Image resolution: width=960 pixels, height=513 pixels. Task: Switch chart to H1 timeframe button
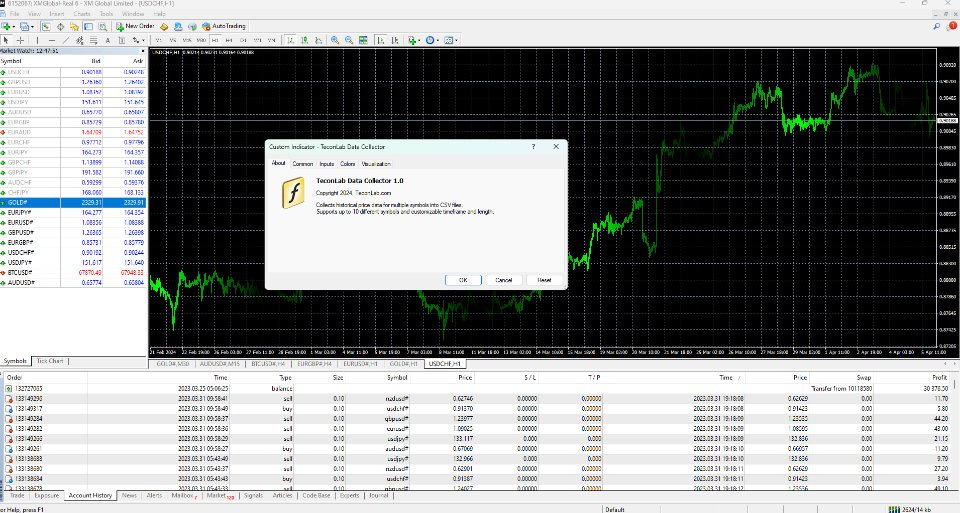(x=215, y=40)
